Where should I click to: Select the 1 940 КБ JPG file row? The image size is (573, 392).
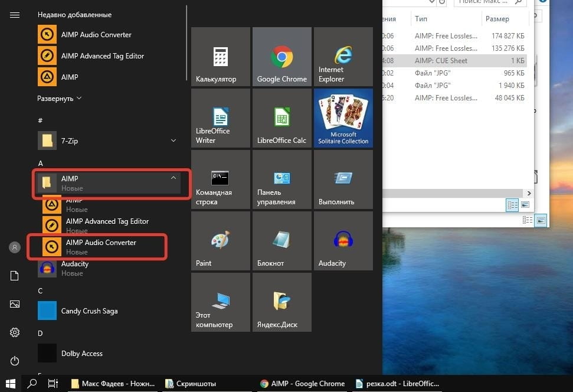coord(454,86)
